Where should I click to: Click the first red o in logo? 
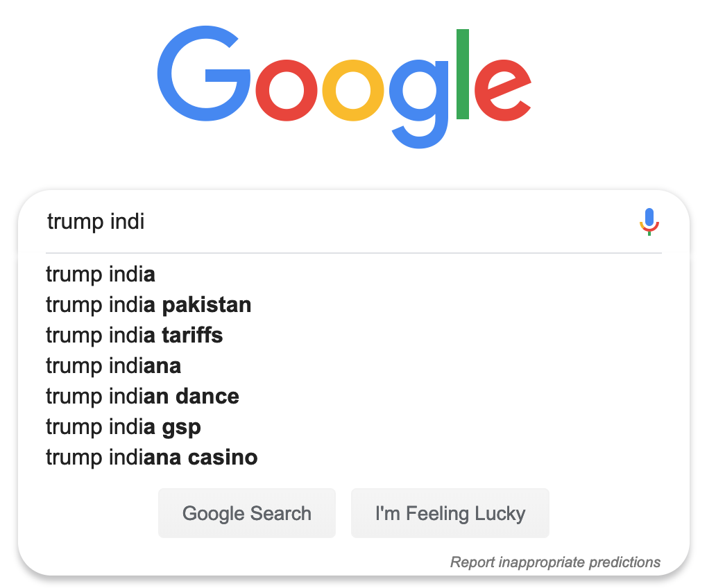tap(287, 90)
